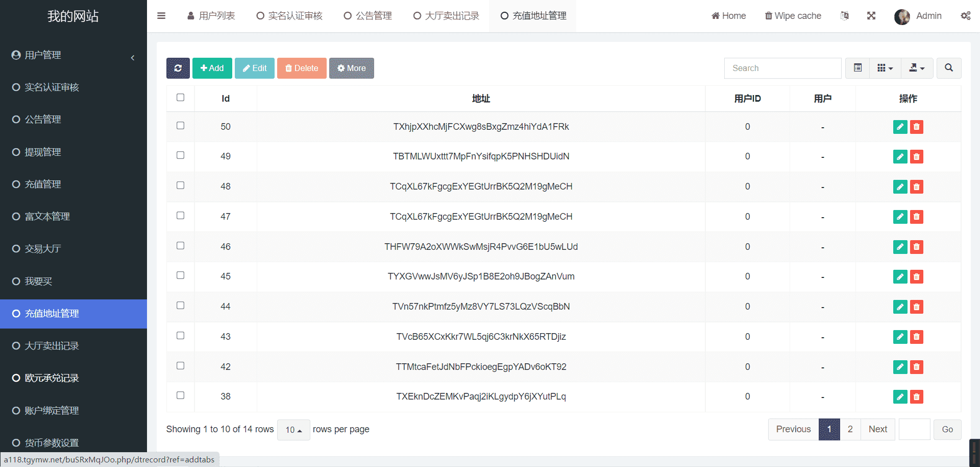Click the refresh table icon button
The width and height of the screenshot is (980, 467).
[178, 68]
